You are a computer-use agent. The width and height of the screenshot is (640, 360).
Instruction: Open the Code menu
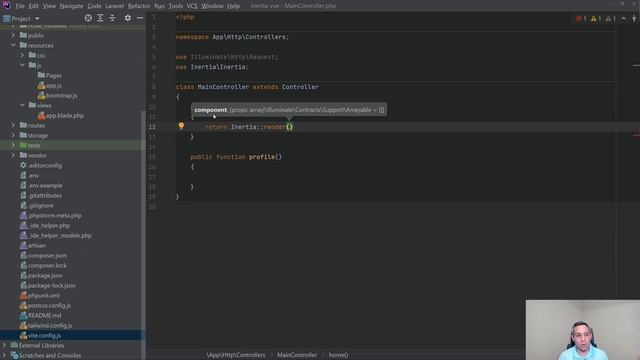coord(94,6)
